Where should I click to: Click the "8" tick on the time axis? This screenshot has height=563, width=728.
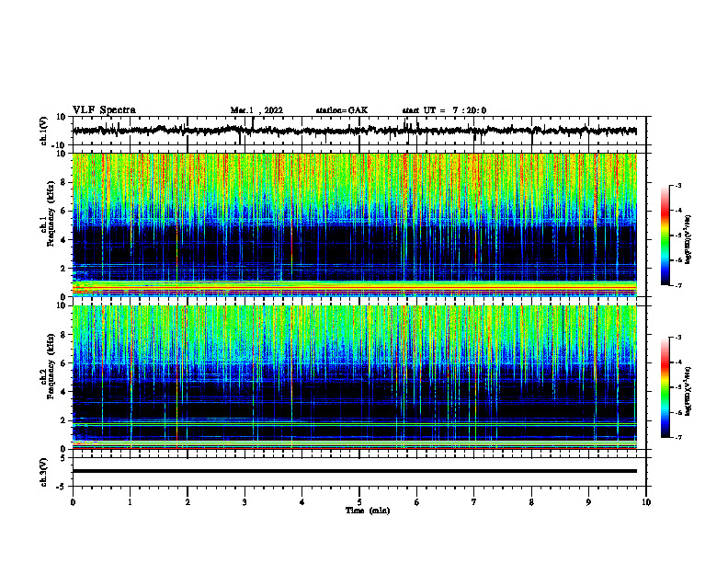click(x=531, y=502)
